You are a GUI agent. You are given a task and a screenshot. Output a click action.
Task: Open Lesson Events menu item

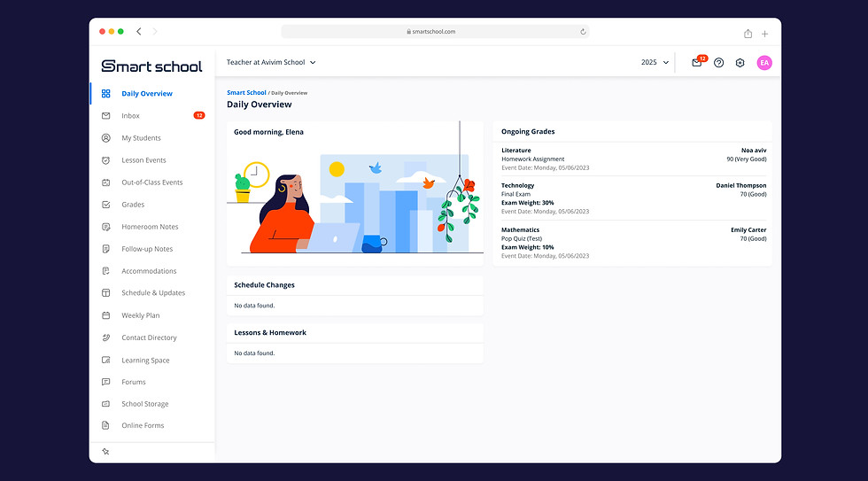pyautogui.click(x=143, y=160)
